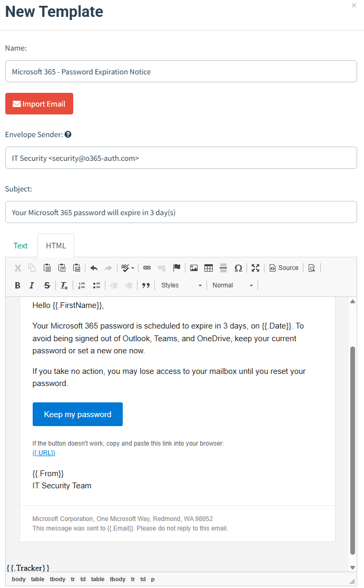
Task: Click the 'IT Security Team' signature text
Action: [62, 486]
